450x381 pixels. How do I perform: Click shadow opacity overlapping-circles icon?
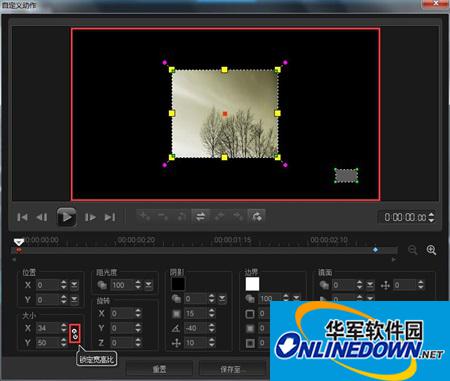pyautogui.click(x=176, y=299)
